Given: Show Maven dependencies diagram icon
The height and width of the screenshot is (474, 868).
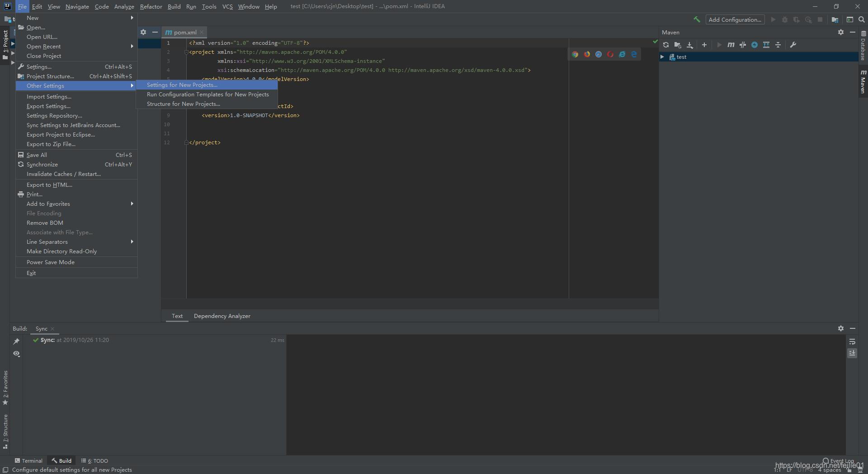Looking at the screenshot, I should pos(766,45).
